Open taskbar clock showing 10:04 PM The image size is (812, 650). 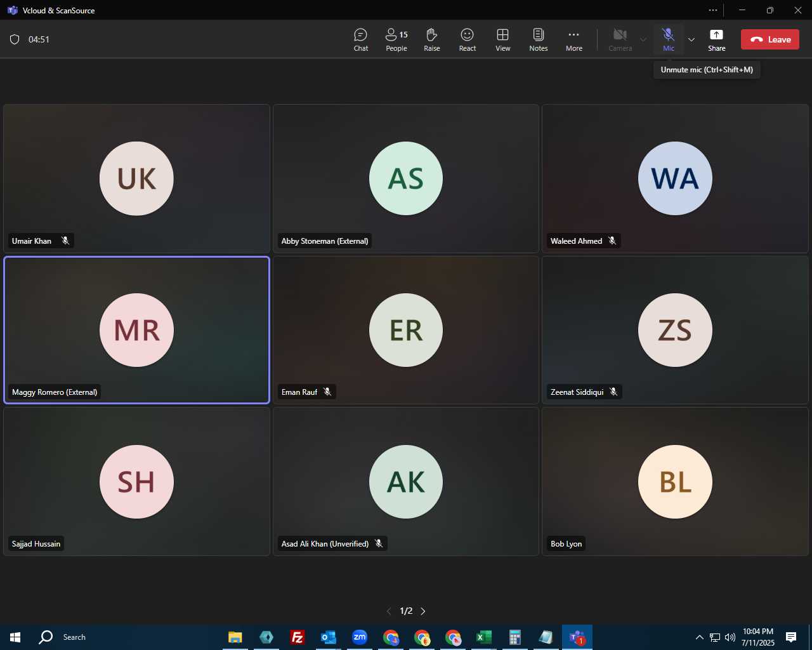click(x=758, y=637)
